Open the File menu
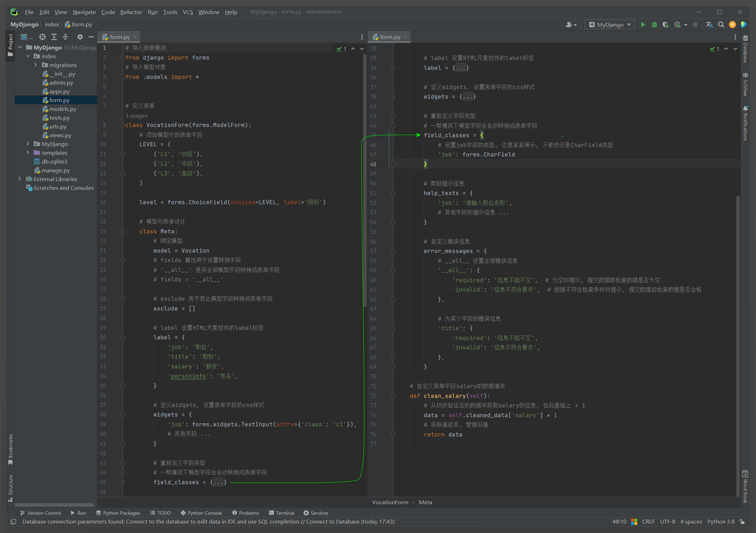The height and width of the screenshot is (533, 756). (29, 12)
